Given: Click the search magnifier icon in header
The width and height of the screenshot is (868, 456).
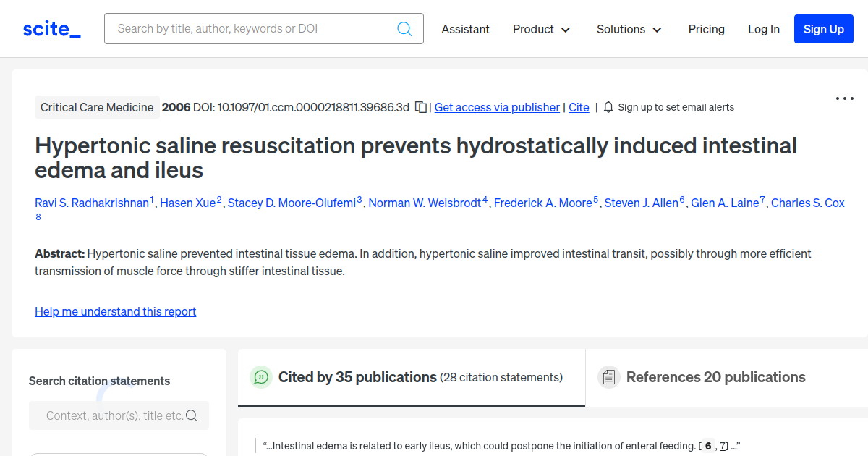Looking at the screenshot, I should 404,29.
